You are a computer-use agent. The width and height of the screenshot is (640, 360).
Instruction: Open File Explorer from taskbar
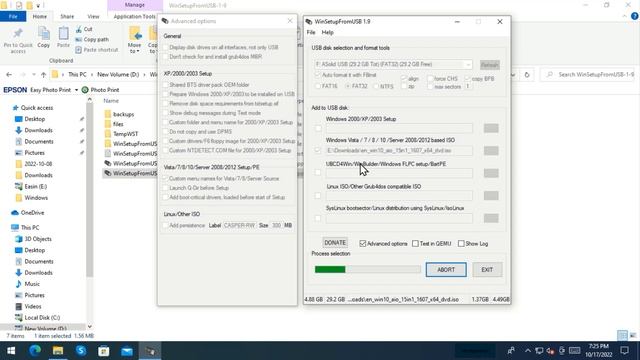[58, 351]
